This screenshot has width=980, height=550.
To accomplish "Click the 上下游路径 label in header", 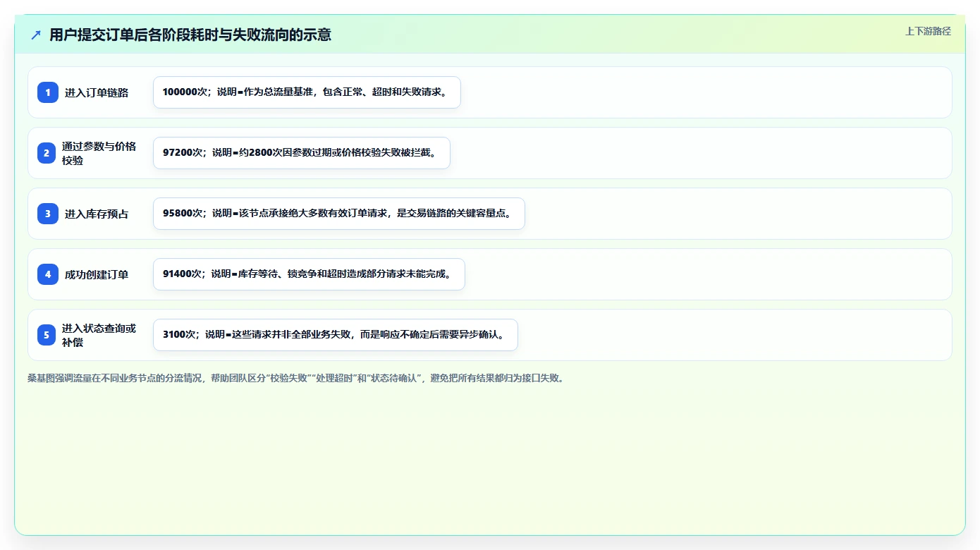I will point(928,31).
